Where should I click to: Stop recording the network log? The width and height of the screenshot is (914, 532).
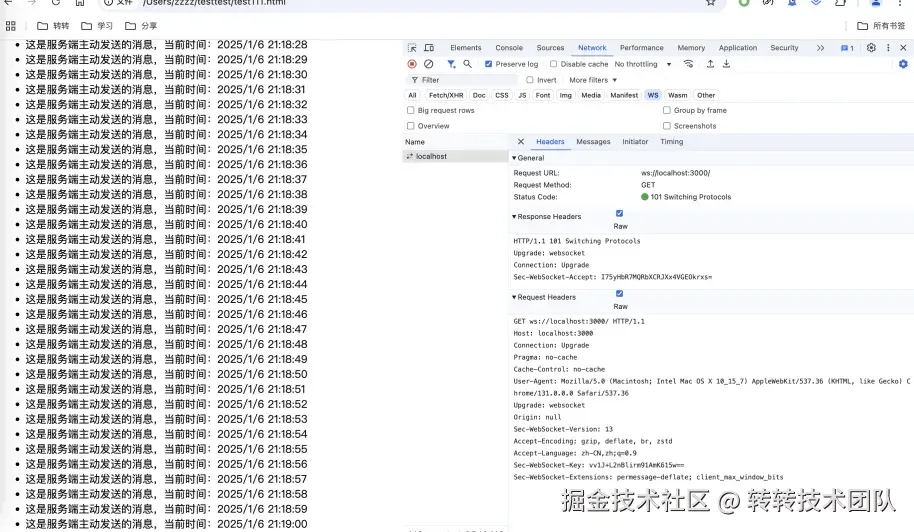tap(412, 64)
